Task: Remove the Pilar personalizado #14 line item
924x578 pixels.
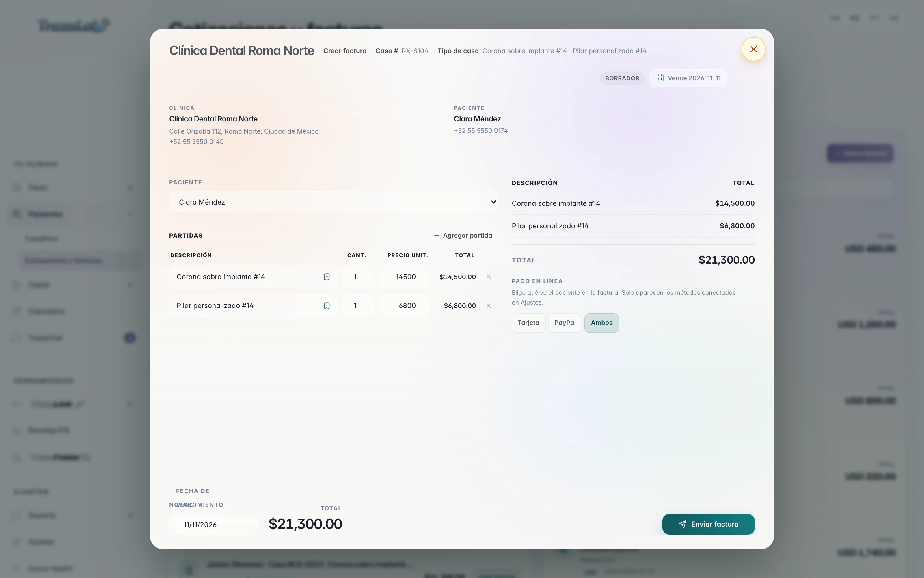Action: click(488, 306)
